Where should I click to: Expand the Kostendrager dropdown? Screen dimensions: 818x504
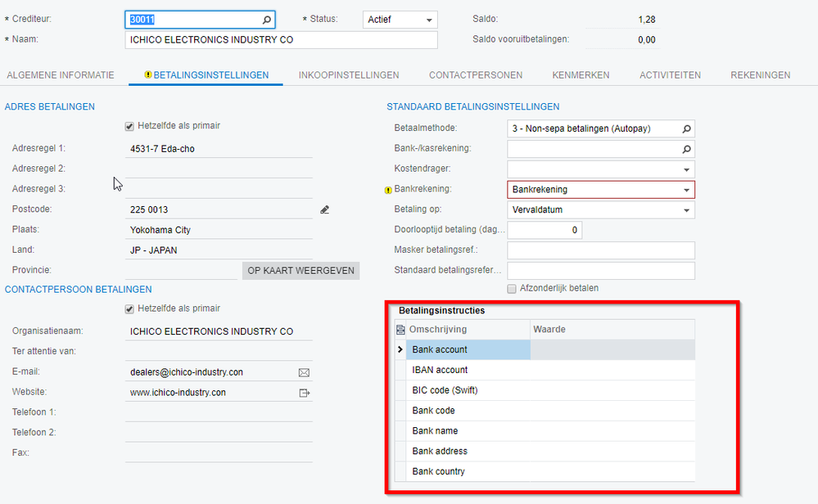[x=686, y=169]
